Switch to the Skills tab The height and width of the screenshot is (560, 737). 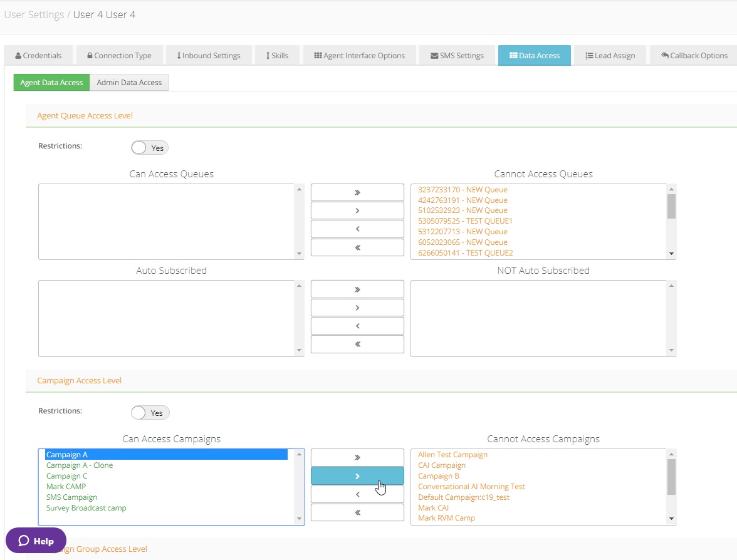pyautogui.click(x=277, y=55)
